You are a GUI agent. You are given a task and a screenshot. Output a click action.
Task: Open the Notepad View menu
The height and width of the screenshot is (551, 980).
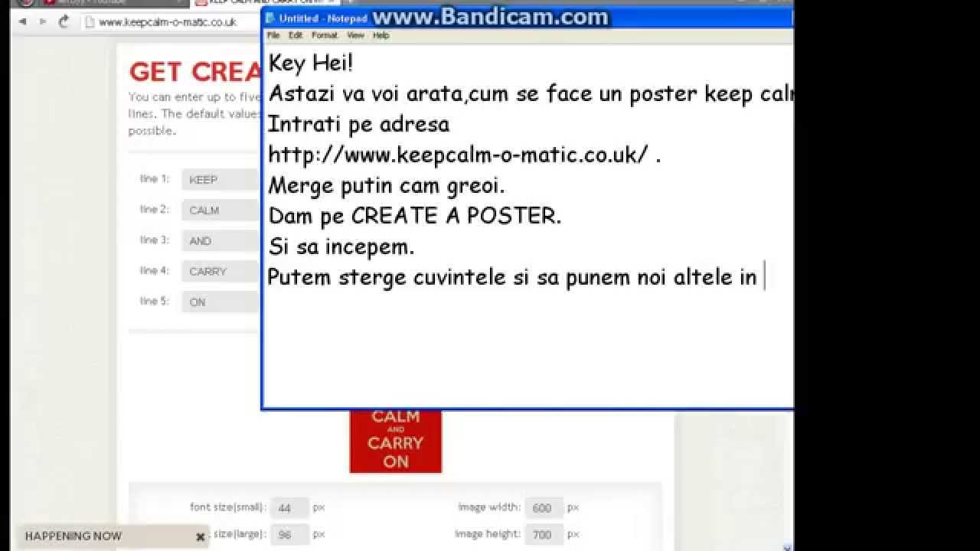(x=355, y=35)
